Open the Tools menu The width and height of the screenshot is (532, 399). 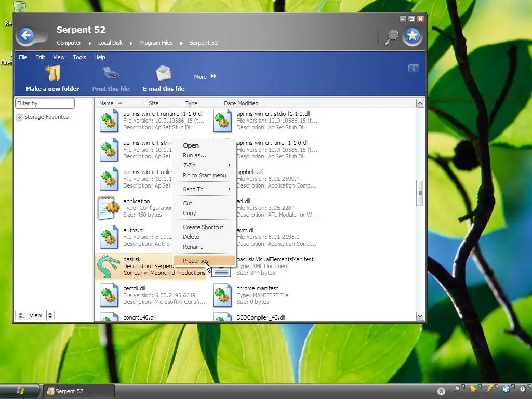[79, 57]
